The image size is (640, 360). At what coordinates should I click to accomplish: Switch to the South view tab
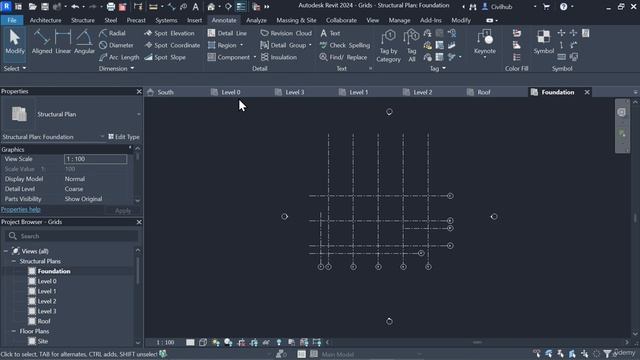(x=165, y=92)
